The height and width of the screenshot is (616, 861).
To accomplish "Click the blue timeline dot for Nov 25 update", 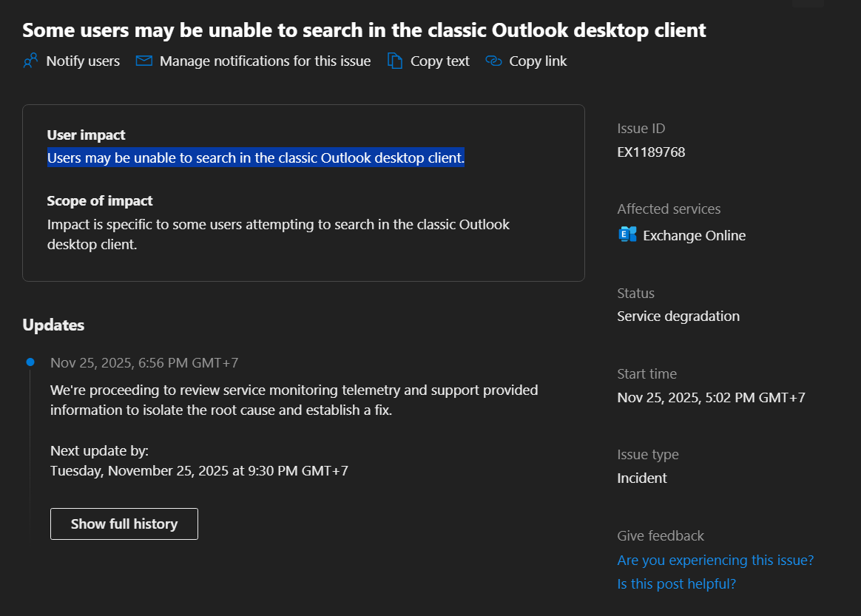I will pyautogui.click(x=30, y=362).
